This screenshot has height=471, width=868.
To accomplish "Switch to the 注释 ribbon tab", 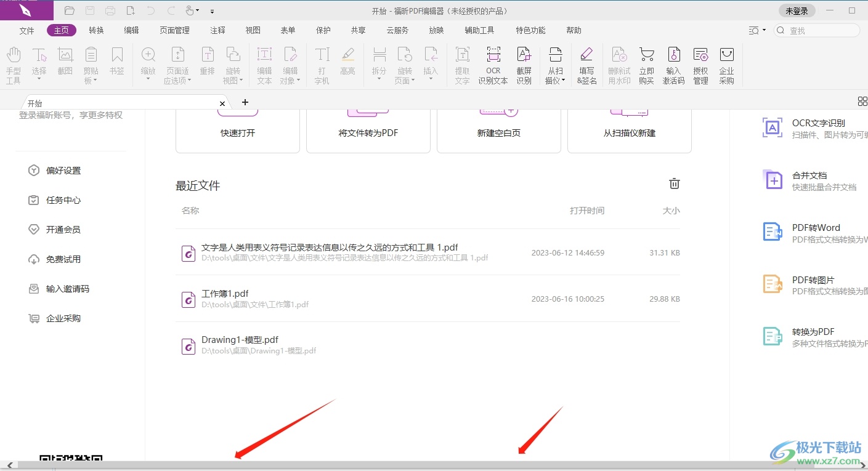I will pyautogui.click(x=217, y=30).
